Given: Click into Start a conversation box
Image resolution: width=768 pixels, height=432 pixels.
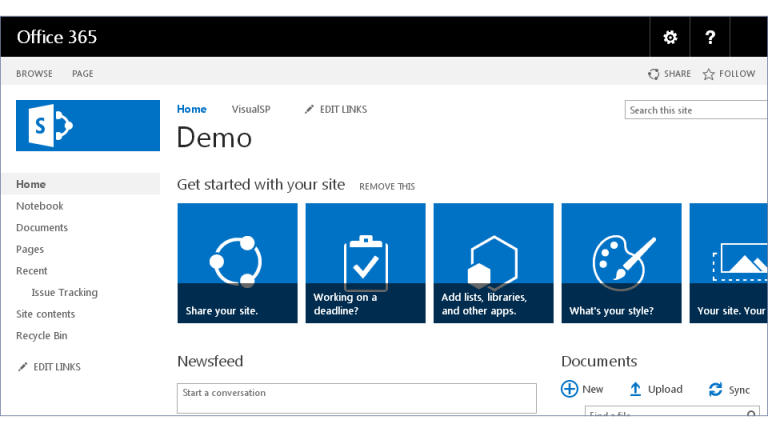Looking at the screenshot, I should (x=357, y=398).
